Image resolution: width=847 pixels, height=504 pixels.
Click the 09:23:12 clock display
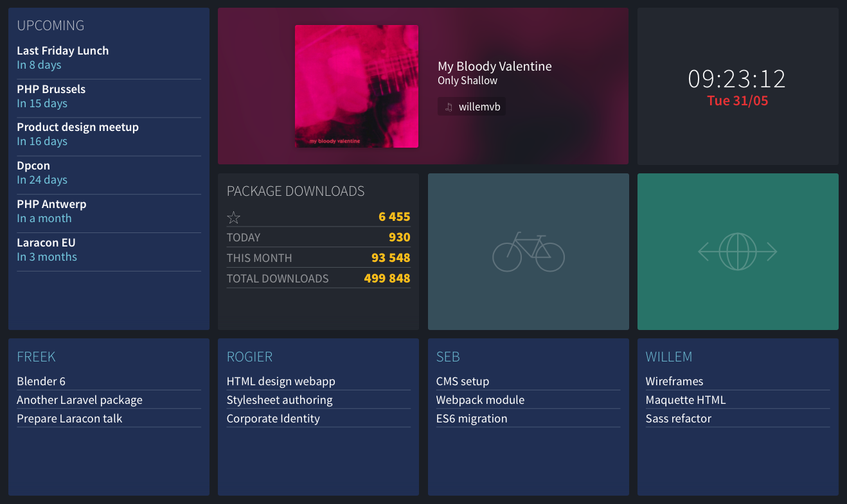point(737,79)
